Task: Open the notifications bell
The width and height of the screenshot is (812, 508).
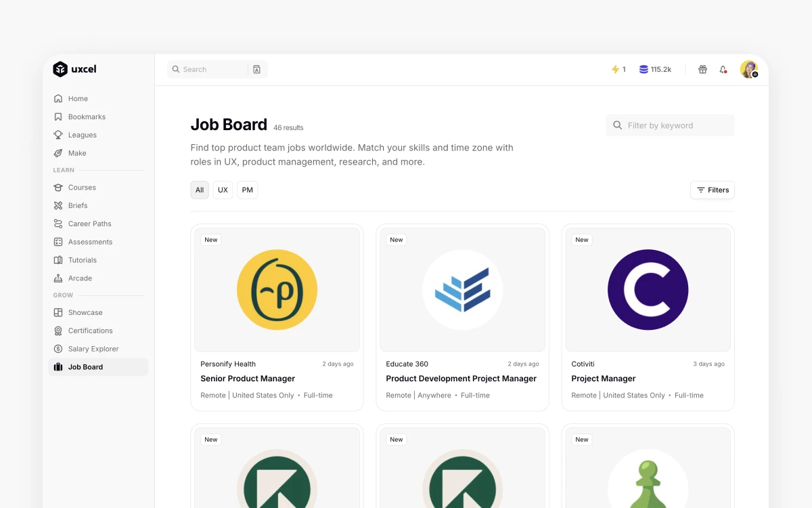Action: tap(723, 69)
